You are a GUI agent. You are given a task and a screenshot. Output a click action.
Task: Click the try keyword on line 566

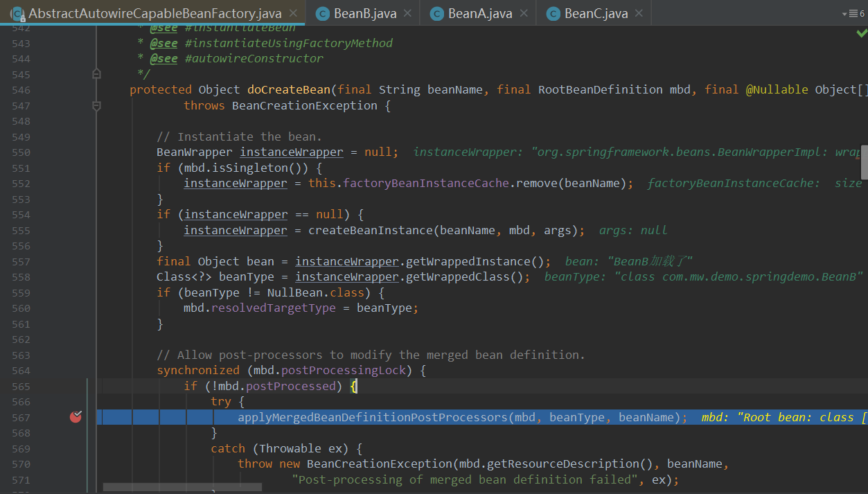[x=221, y=401]
